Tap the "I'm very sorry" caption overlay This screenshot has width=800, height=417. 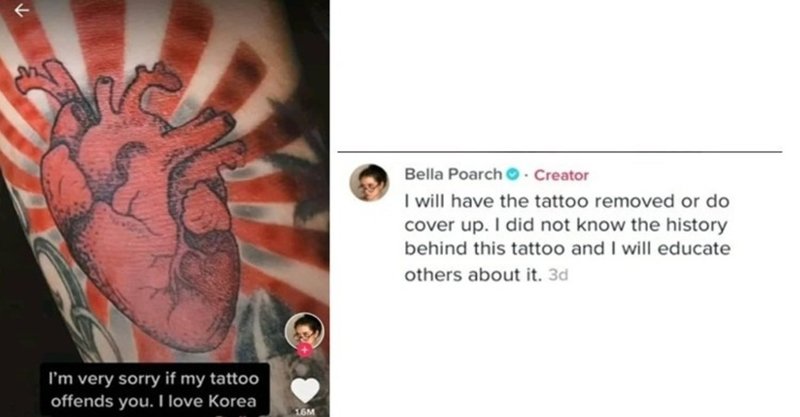(154, 389)
